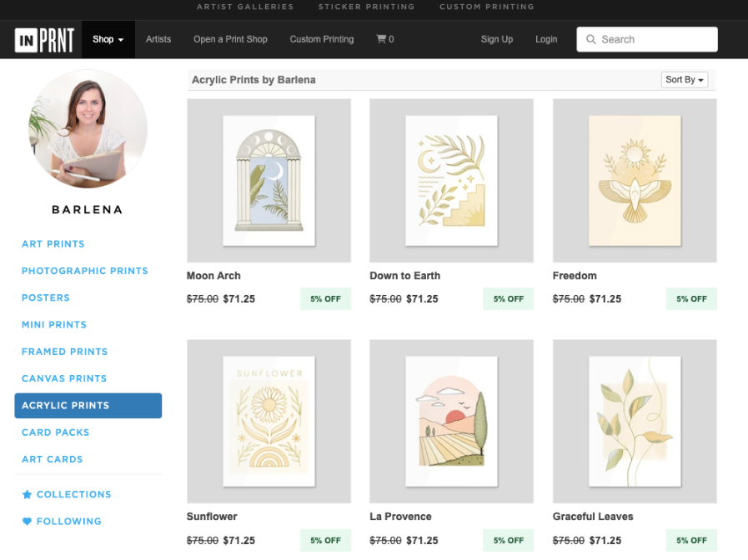Click Sticker Printing in top bar

366,7
